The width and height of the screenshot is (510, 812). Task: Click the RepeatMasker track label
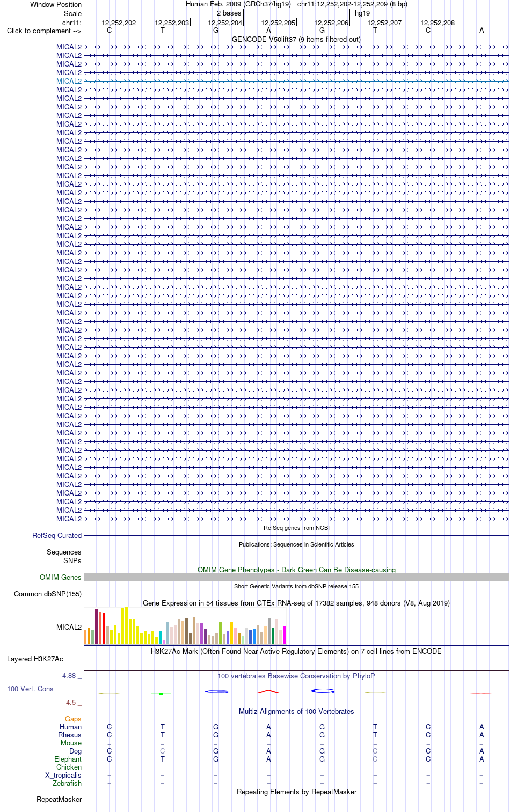pos(59,799)
